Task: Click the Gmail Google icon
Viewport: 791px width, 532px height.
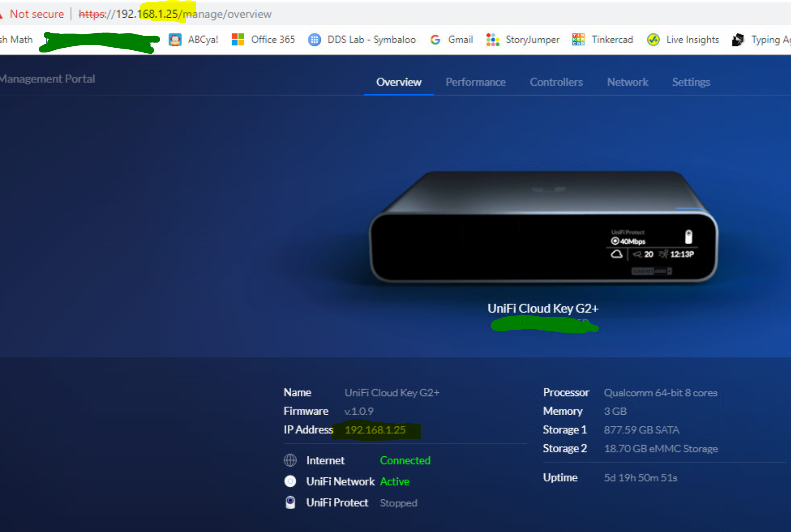Action: 435,40
